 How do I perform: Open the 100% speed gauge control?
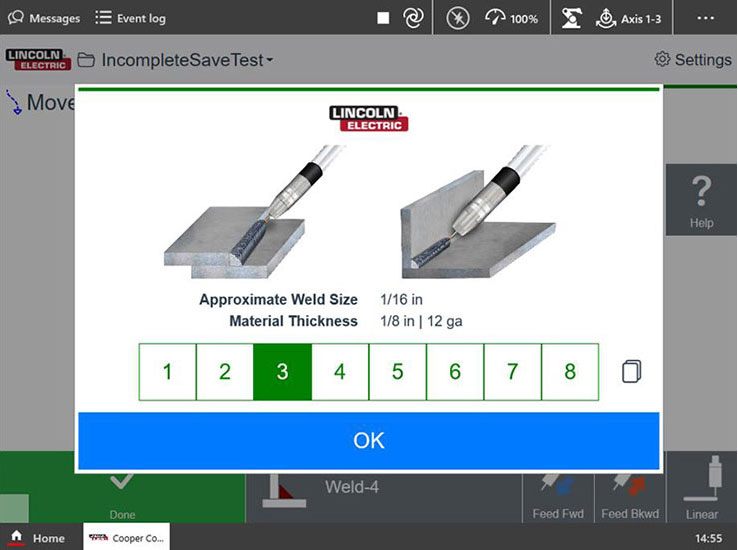tap(511, 18)
